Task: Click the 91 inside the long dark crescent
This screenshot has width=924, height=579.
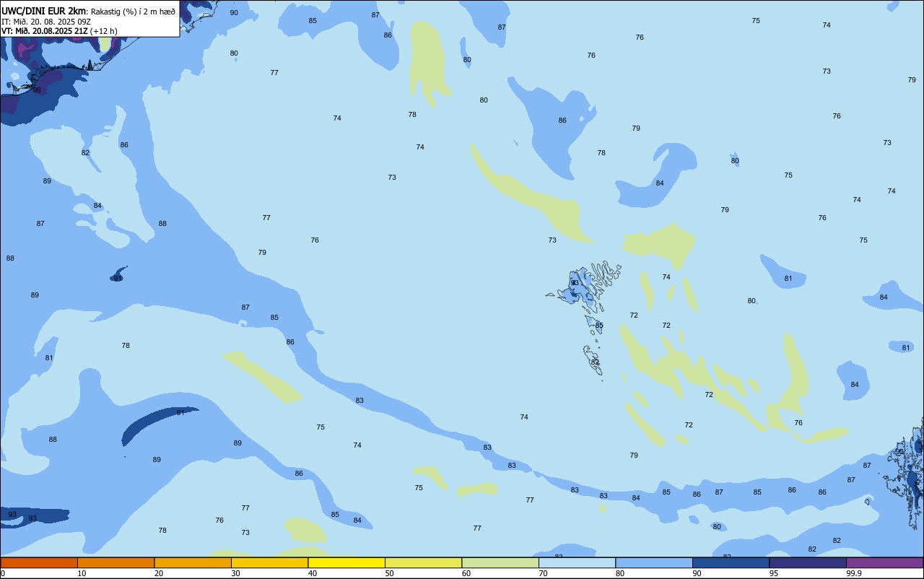Action: [180, 413]
